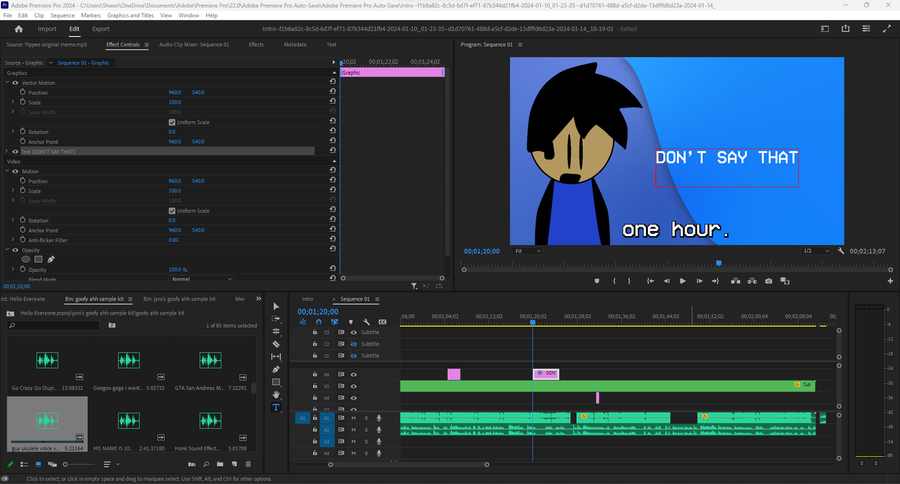This screenshot has width=900, height=484.
Task: Click the Opacity ellipse mask button
Action: (x=26, y=260)
